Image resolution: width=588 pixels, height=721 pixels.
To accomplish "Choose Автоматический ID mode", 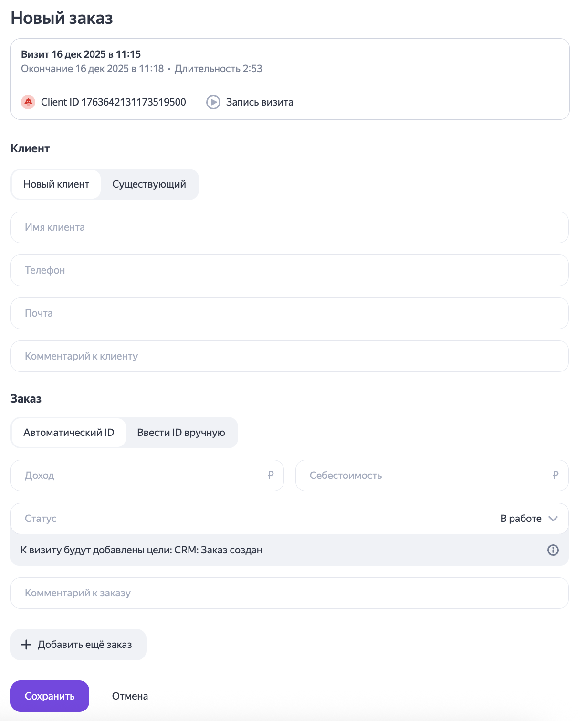I will pos(69,433).
